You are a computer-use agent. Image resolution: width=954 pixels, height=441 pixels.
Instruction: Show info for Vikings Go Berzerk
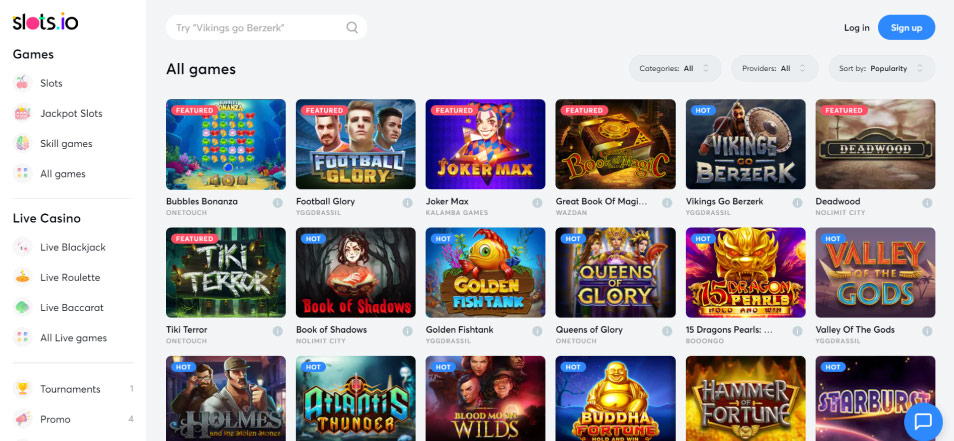pyautogui.click(x=797, y=203)
